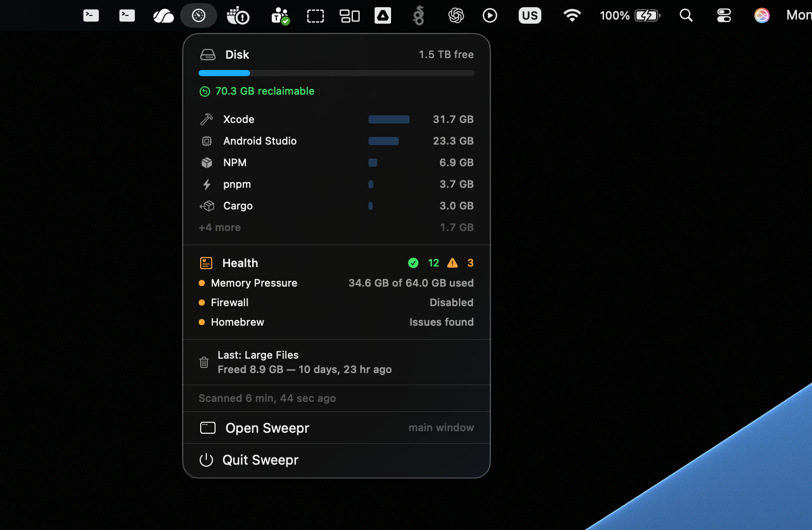Screen dimensions: 812x530
Task: Open the battery status menu
Action: click(x=630, y=15)
